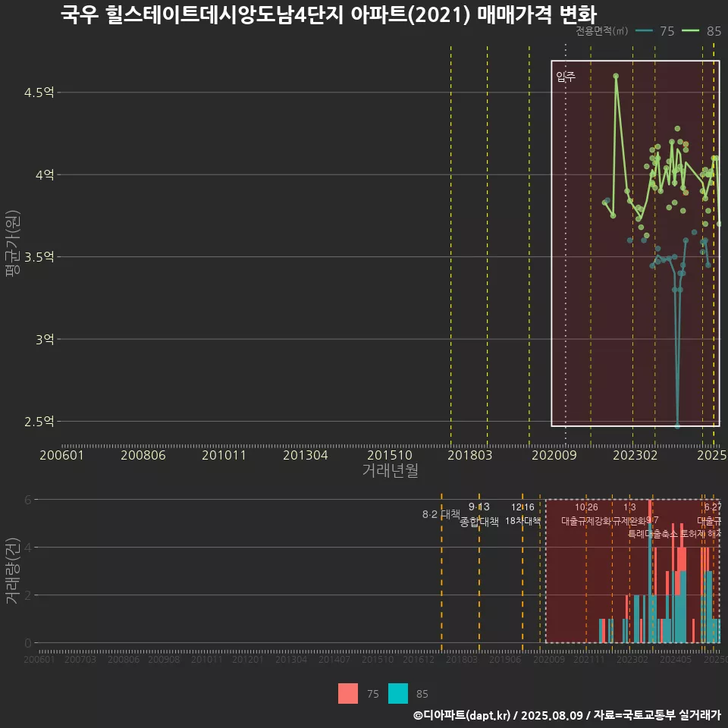
Task: Click the 201011 tick in the price chart
Action: [224, 455]
